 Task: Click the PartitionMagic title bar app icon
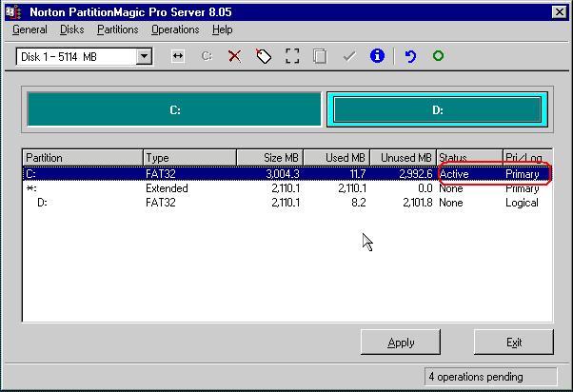click(13, 12)
